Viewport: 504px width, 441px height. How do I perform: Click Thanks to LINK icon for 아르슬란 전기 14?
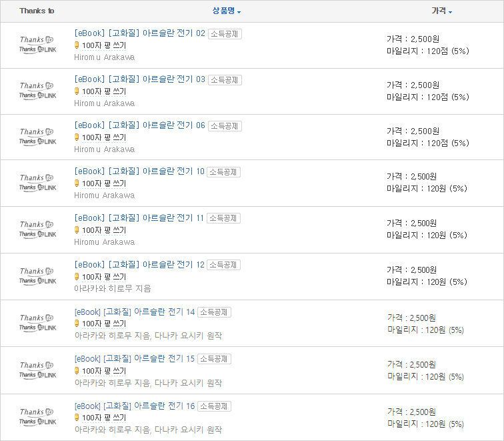coord(37,328)
